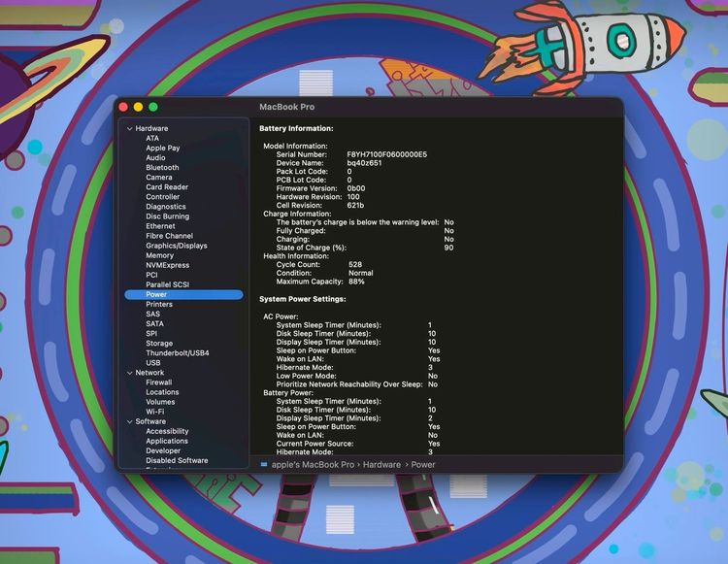The width and height of the screenshot is (728, 564).
Task: Click the laptop icon in the path bar
Action: 264,465
